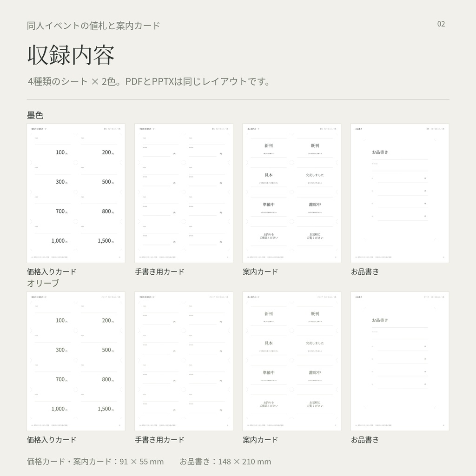
Task: Open the 墨色 案内カード sheet thumbnail
Action: [x=292, y=193]
